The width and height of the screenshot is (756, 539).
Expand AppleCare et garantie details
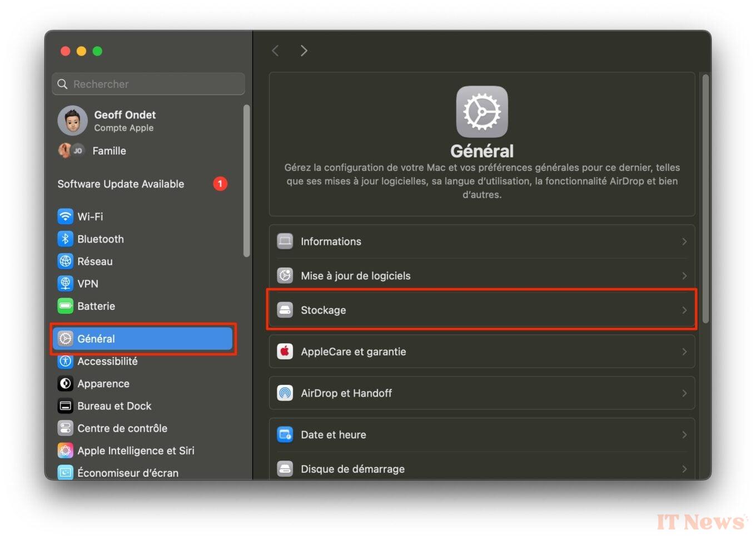point(685,351)
